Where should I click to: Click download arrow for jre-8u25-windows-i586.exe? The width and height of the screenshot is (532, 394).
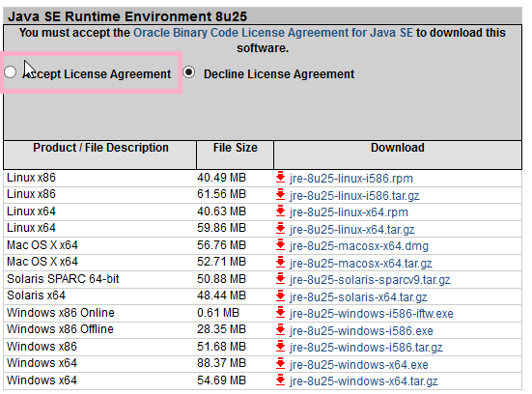coord(280,330)
